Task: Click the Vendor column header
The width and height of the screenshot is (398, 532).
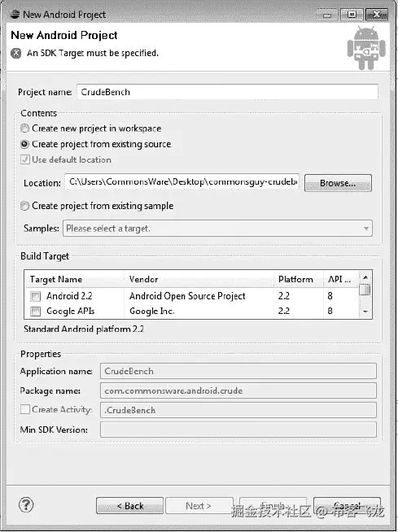Action: click(x=199, y=279)
